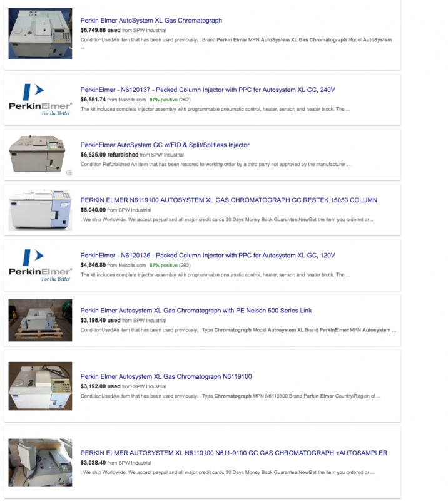Screen dimensions: 448x501
Task: Click description mentioning 'PerkinElmer MPN Autosystem'
Action: (x=238, y=330)
